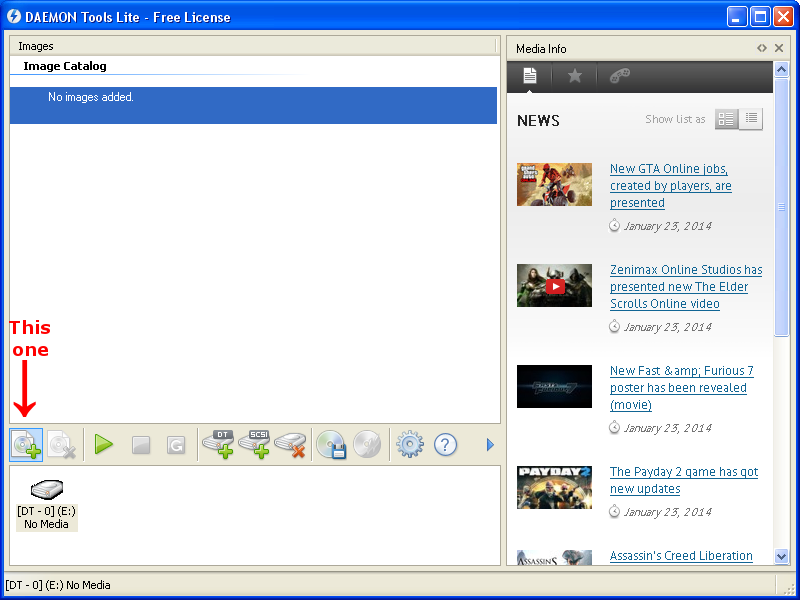Open the Help question mark icon

coord(445,444)
